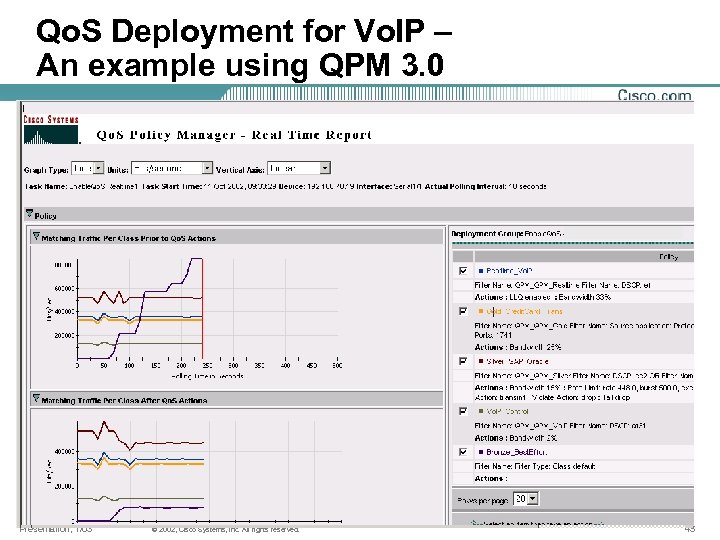
Task: Click the VoIP Control olive color square
Action: click(x=481, y=411)
